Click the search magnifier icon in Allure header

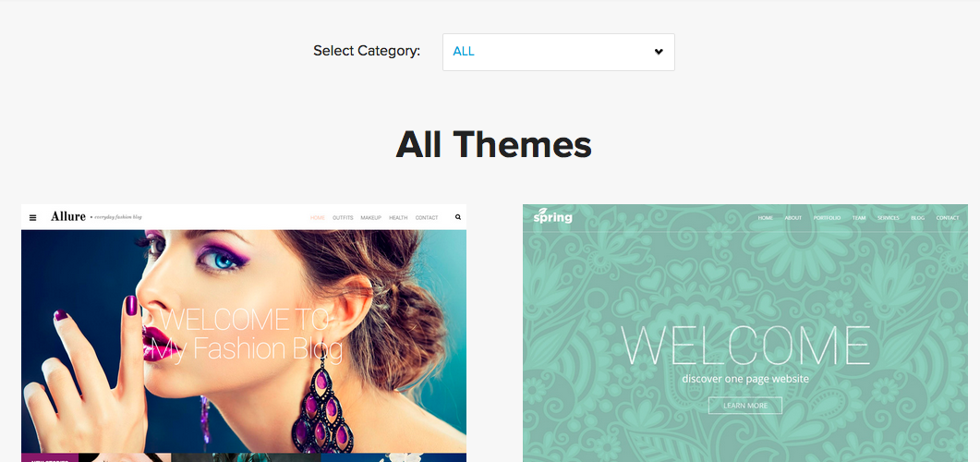click(458, 217)
